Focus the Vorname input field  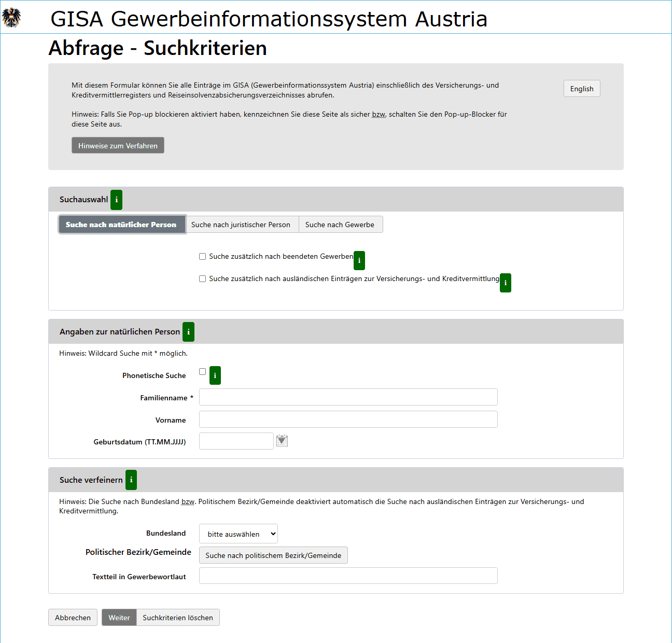coord(348,420)
